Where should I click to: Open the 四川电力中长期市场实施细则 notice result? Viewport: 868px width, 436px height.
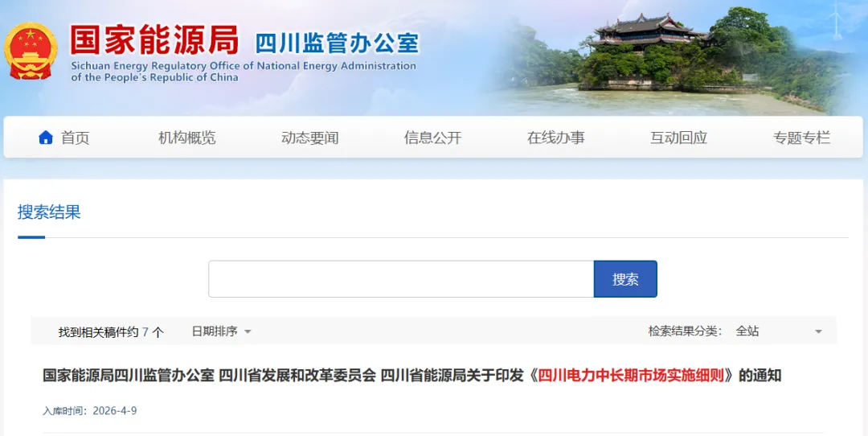pyautogui.click(x=411, y=376)
